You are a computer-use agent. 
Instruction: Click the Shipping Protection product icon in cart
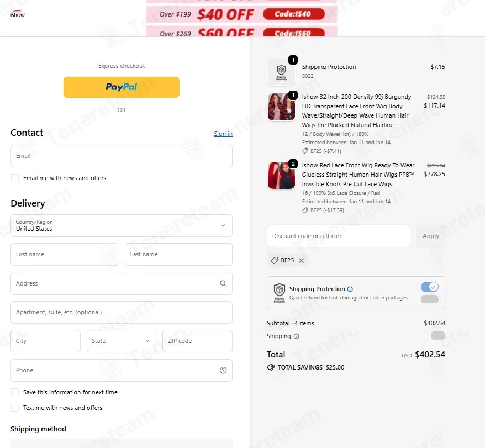tap(281, 71)
